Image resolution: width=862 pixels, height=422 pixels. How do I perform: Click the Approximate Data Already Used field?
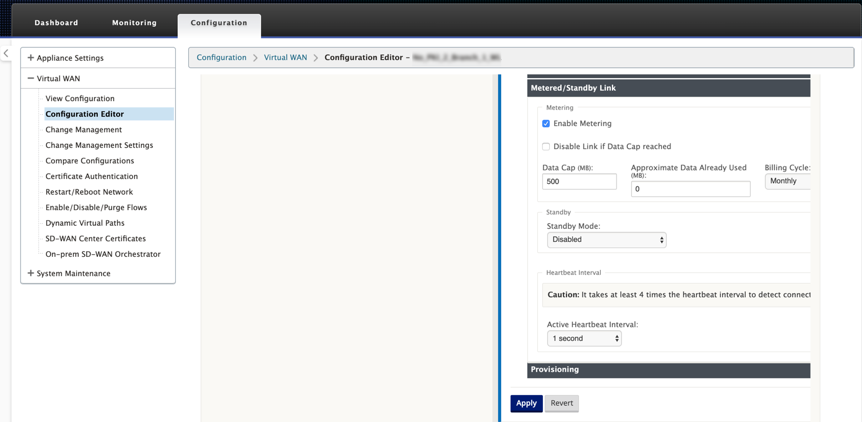690,189
